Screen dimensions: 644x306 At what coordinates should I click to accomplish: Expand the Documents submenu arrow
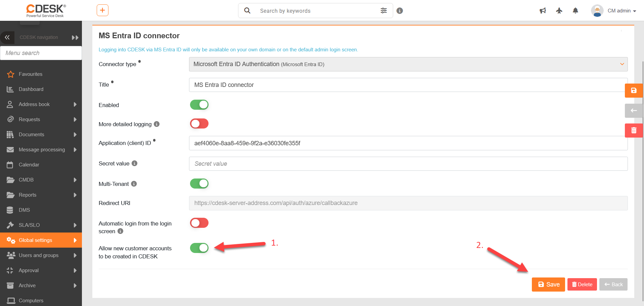click(x=75, y=135)
